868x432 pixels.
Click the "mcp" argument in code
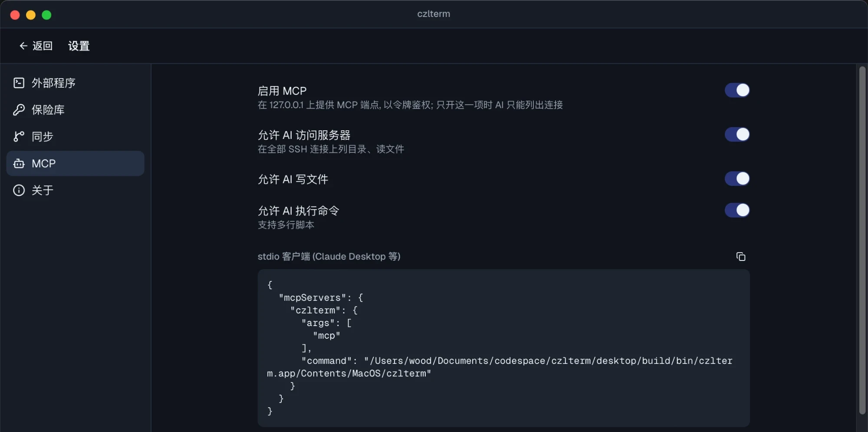326,336
